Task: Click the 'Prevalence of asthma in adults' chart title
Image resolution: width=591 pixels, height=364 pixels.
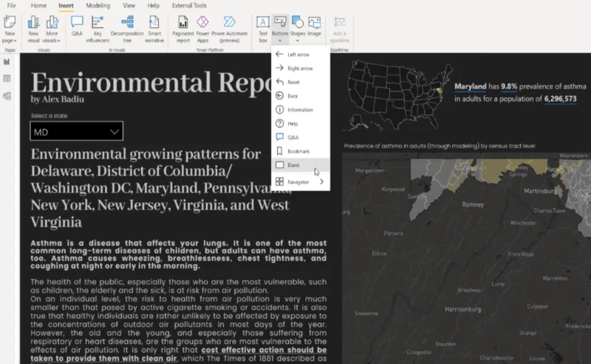Action: [x=439, y=146]
